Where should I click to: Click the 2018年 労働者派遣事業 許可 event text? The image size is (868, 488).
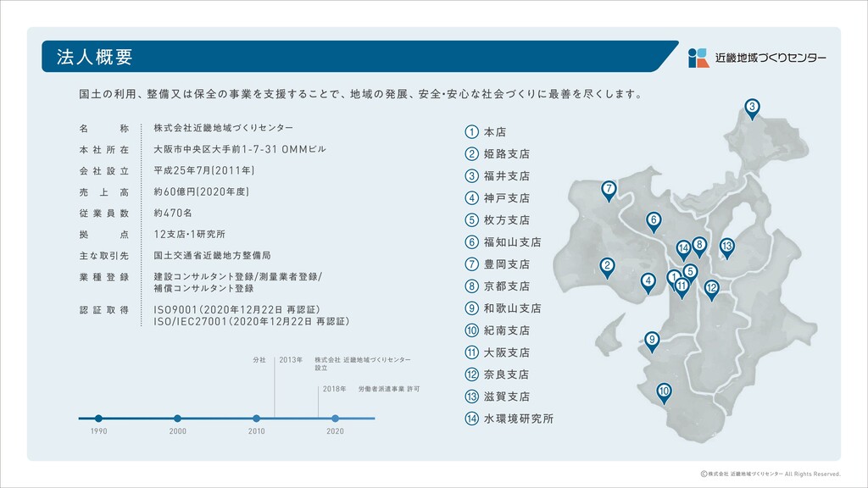click(371, 389)
